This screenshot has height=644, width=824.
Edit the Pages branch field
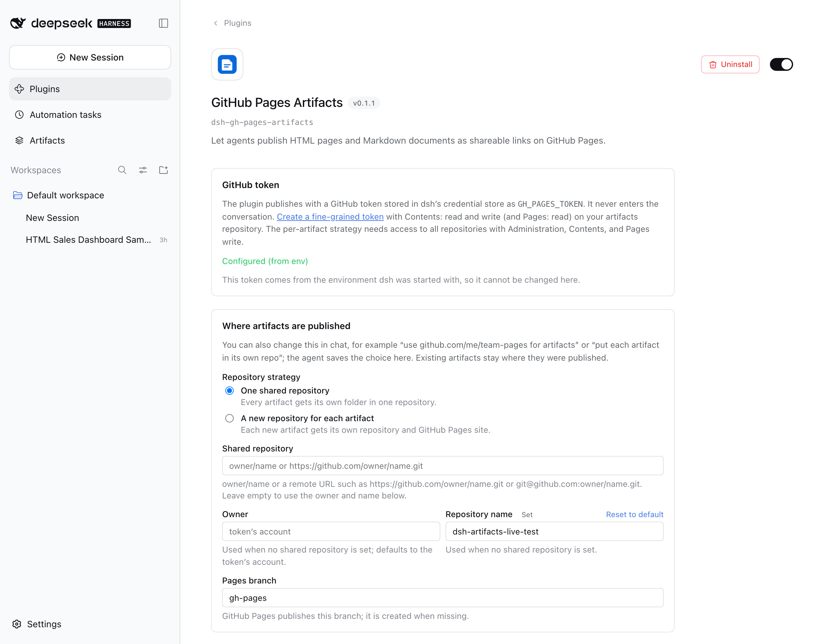pyautogui.click(x=443, y=598)
